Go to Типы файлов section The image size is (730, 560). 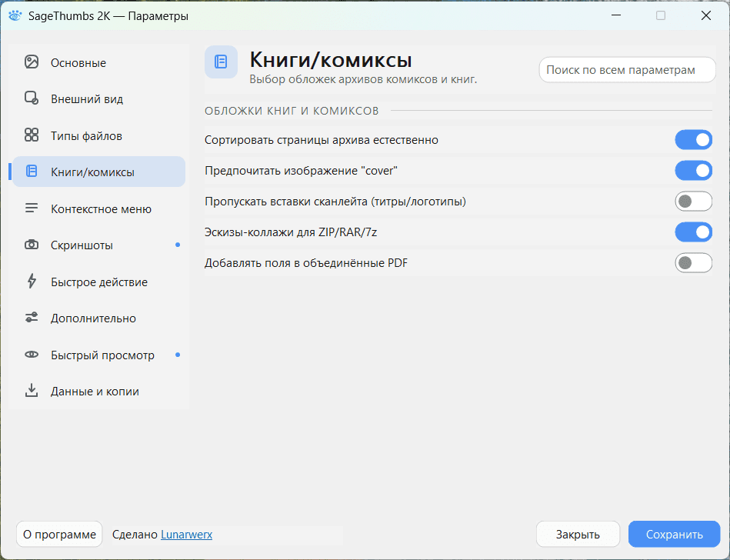pos(98,135)
